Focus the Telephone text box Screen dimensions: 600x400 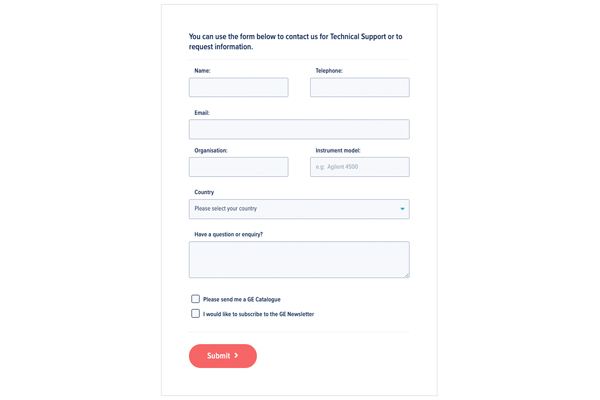tap(359, 88)
